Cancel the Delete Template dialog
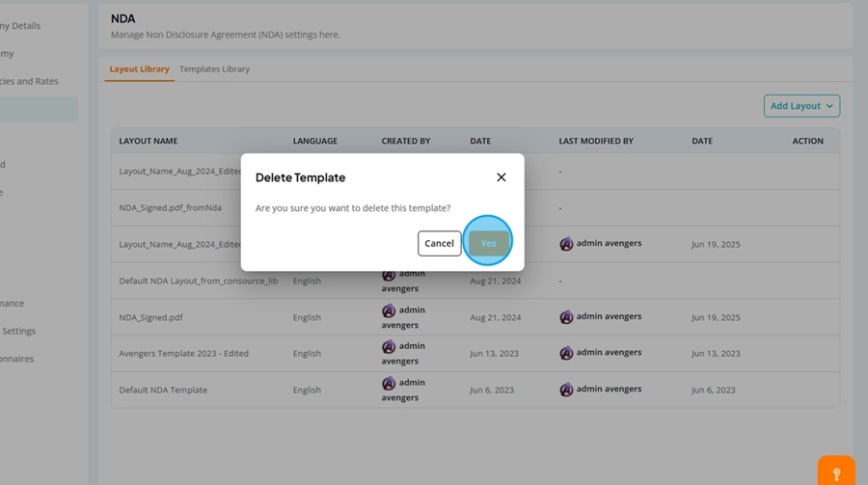 pyautogui.click(x=439, y=243)
